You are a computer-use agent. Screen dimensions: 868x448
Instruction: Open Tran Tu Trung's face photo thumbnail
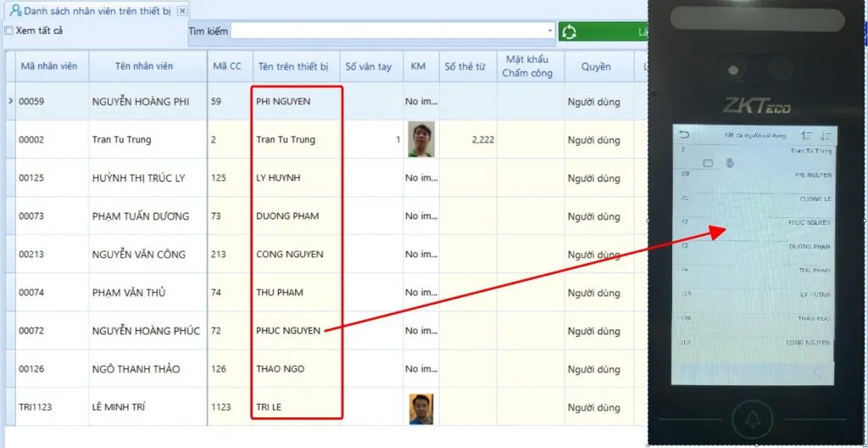coord(421,139)
